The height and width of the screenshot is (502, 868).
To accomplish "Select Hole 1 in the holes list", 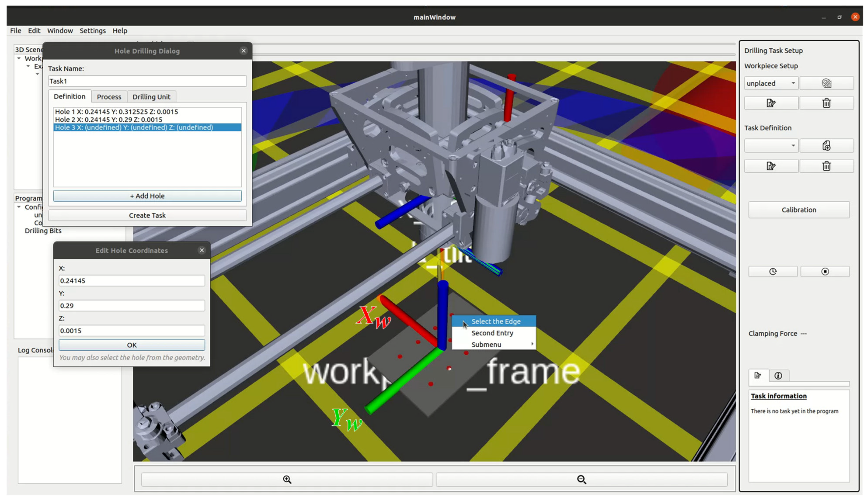I will pos(116,112).
